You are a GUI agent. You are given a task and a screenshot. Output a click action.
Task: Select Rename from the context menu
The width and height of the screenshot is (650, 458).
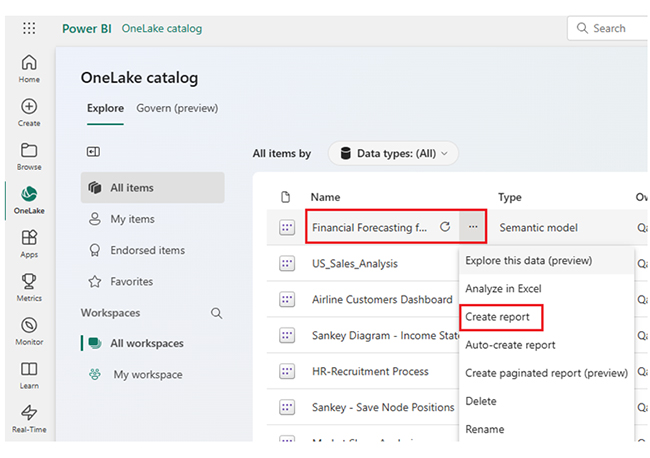pos(546,429)
